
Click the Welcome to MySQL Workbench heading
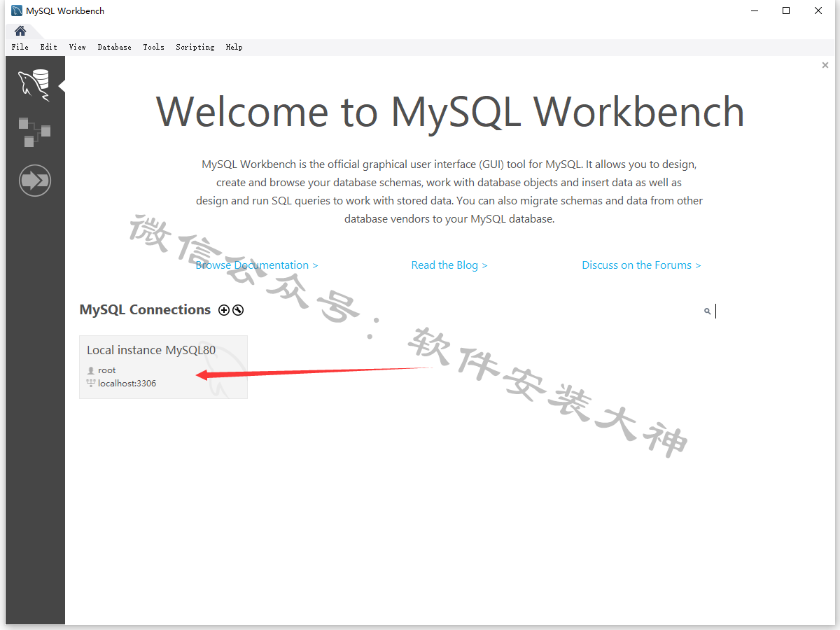click(449, 112)
